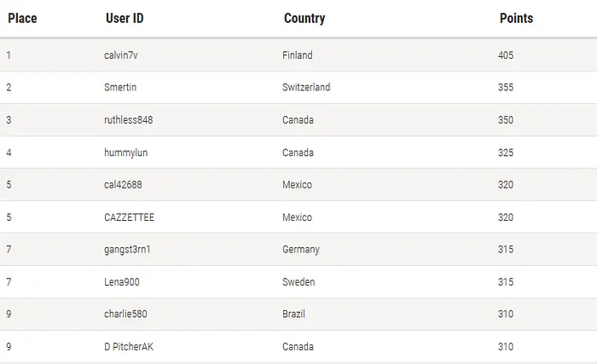The height and width of the screenshot is (364, 597).
Task: Select user charlie580
Action: pyautogui.click(x=125, y=315)
